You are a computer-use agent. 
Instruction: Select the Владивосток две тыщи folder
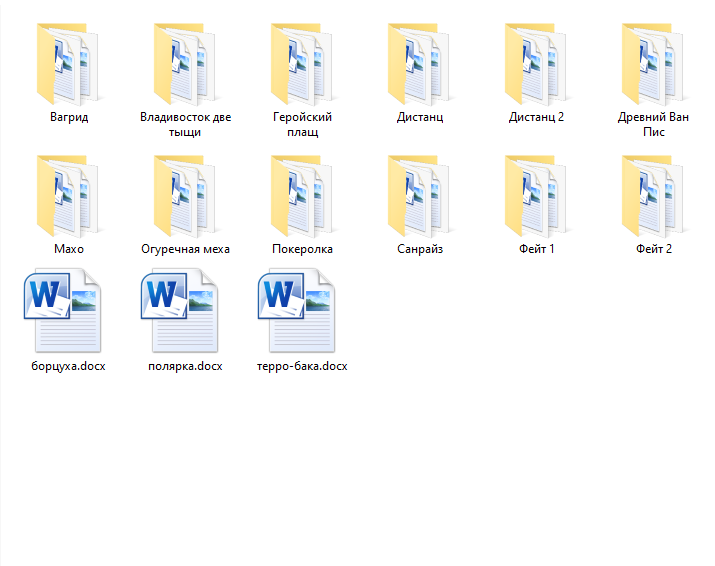(x=186, y=63)
